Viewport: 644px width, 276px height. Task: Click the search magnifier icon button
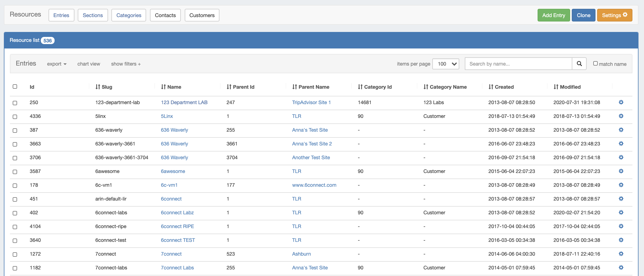pos(579,64)
